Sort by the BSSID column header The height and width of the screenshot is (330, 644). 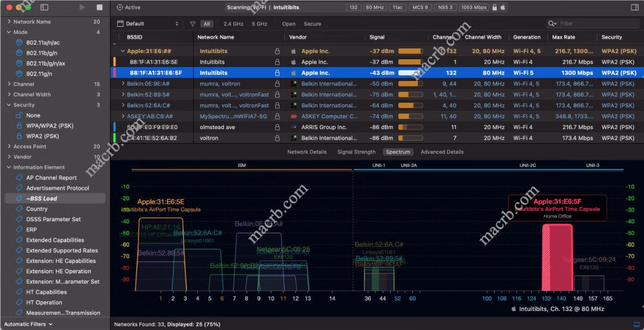tap(135, 37)
